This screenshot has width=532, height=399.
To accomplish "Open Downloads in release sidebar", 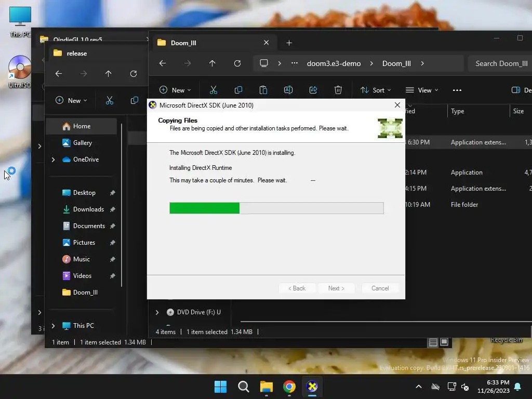I will tap(82, 209).
